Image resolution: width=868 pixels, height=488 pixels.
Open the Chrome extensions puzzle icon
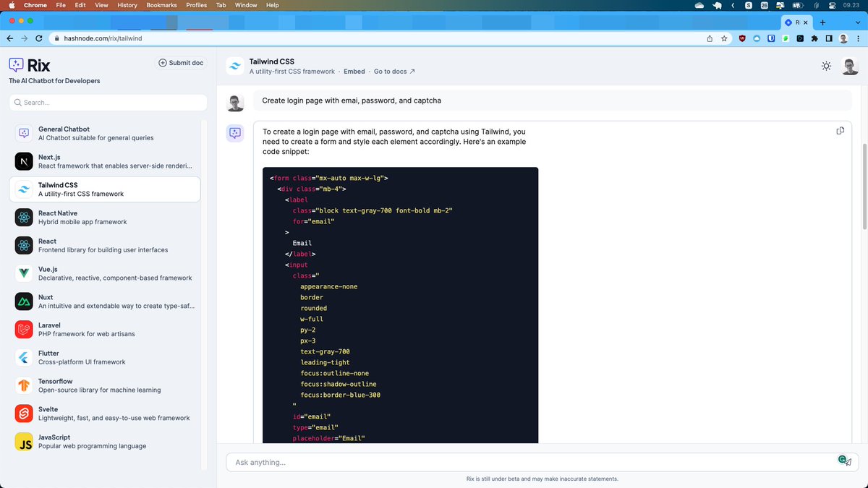[x=814, y=38]
